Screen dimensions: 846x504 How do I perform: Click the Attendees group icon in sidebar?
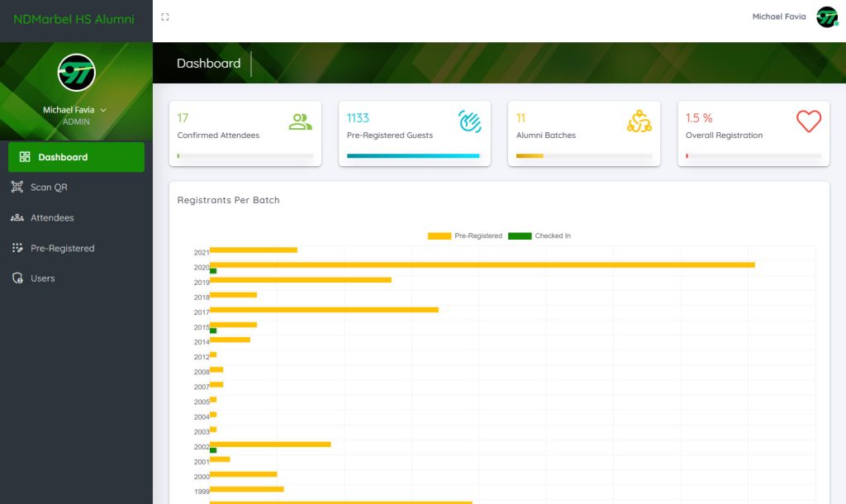17,218
